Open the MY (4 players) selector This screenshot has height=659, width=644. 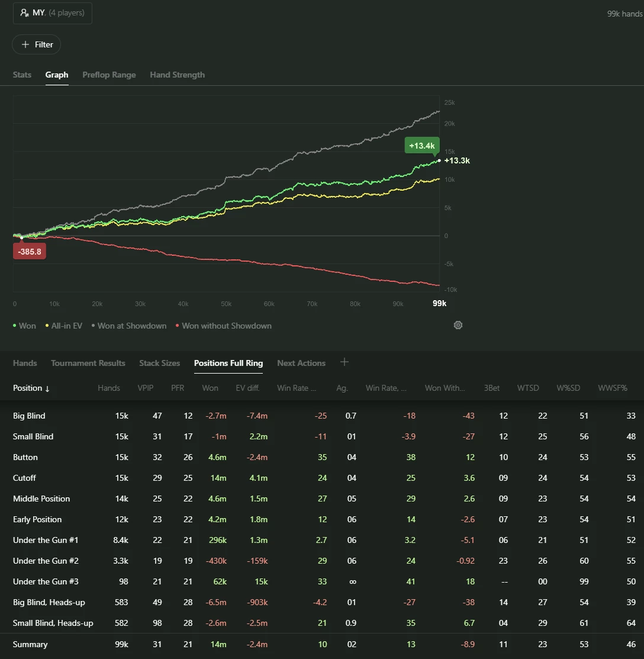click(53, 13)
